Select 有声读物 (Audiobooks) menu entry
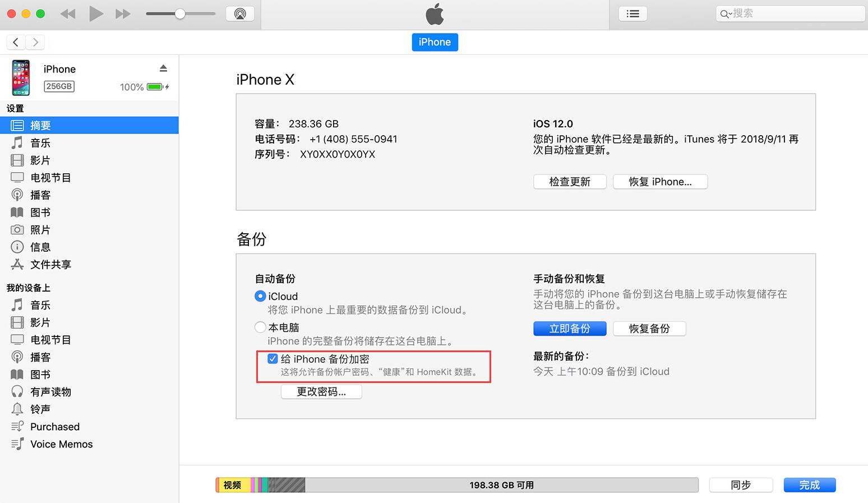The width and height of the screenshot is (868, 503). pos(50,391)
